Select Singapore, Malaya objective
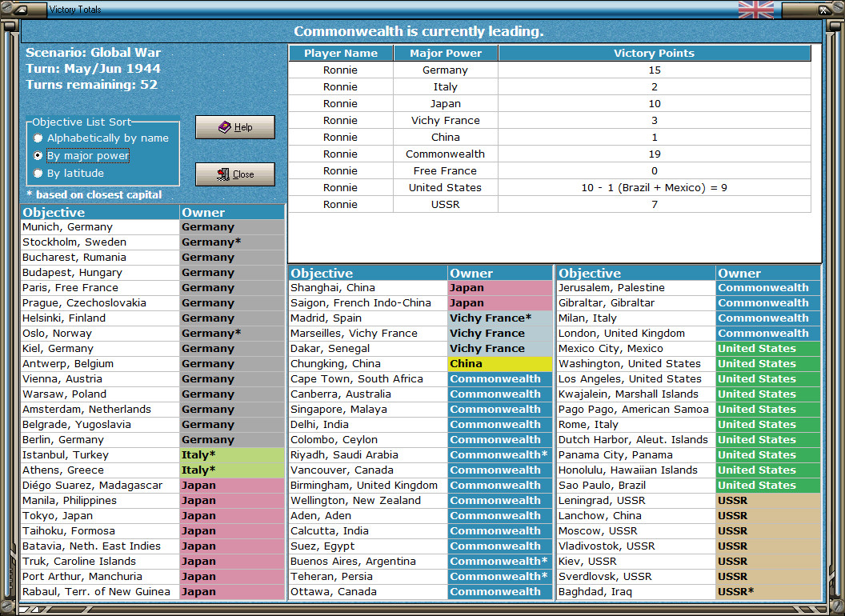 pyautogui.click(x=368, y=409)
